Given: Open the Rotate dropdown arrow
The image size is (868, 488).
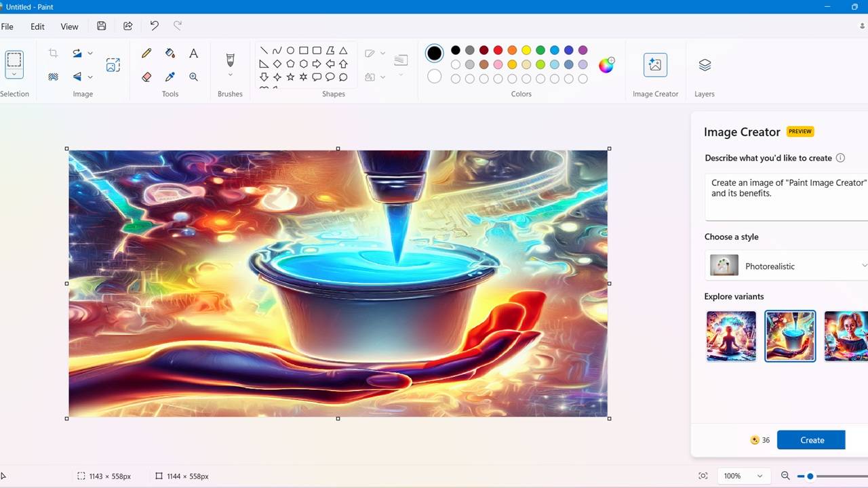Looking at the screenshot, I should pos(90,53).
